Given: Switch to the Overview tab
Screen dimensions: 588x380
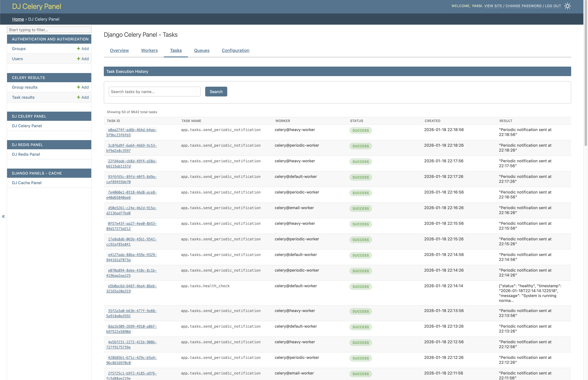Looking at the screenshot, I should click(x=119, y=50).
